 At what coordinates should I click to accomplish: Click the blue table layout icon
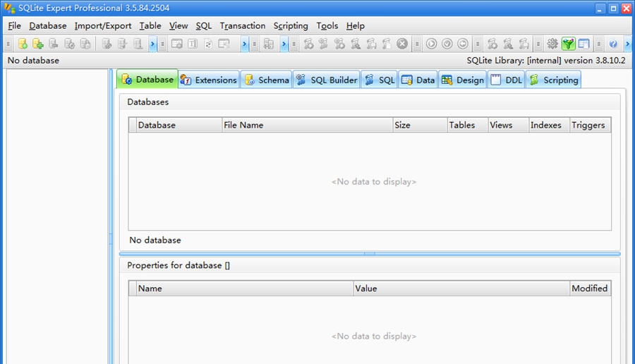click(584, 44)
